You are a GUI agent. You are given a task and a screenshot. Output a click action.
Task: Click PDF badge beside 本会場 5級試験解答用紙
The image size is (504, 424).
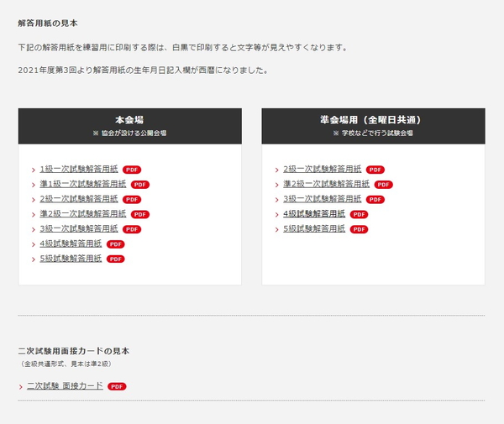tap(116, 259)
